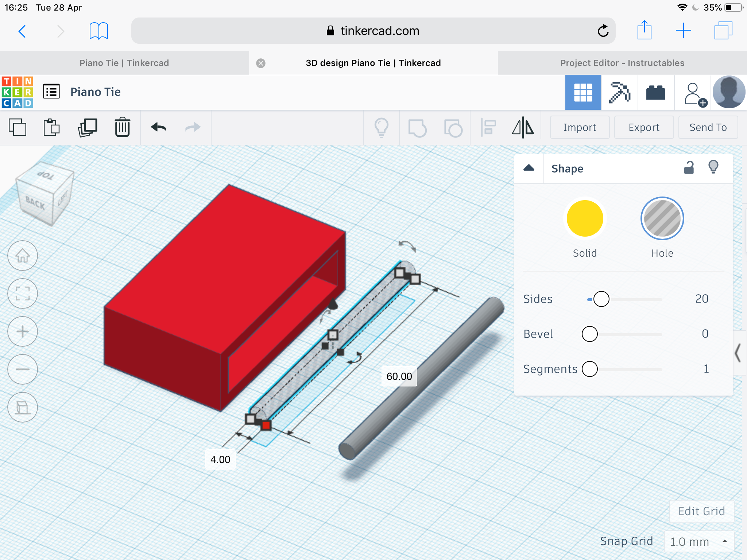
Task: Edit the 4.00 width dimension
Action: click(x=220, y=459)
